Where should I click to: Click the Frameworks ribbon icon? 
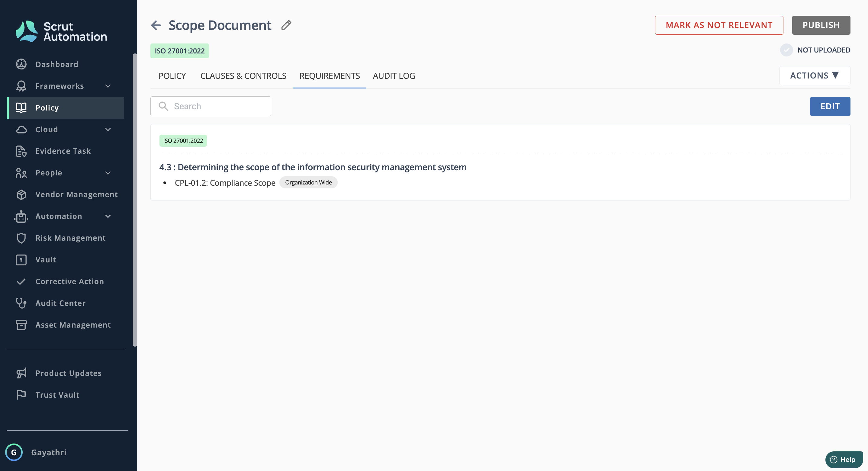pyautogui.click(x=21, y=86)
